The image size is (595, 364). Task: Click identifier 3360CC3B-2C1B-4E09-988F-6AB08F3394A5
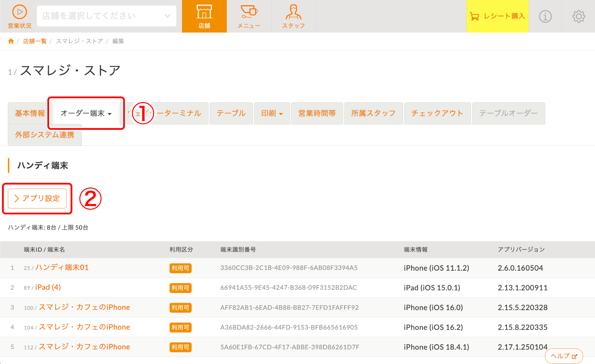tap(289, 268)
